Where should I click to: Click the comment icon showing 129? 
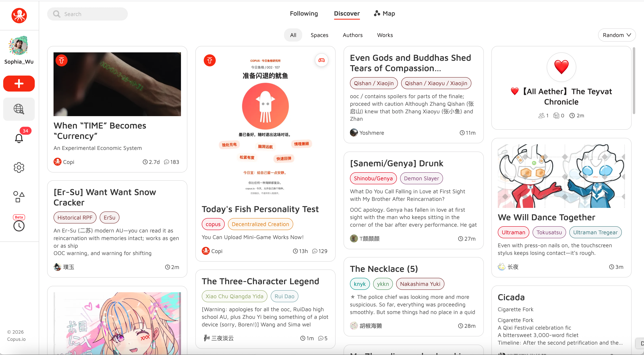coord(315,251)
